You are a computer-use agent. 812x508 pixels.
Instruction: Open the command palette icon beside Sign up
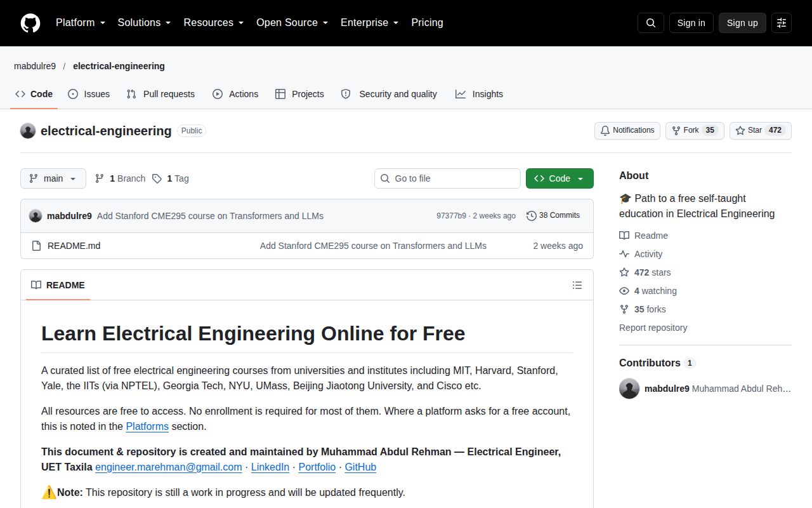tap(782, 23)
